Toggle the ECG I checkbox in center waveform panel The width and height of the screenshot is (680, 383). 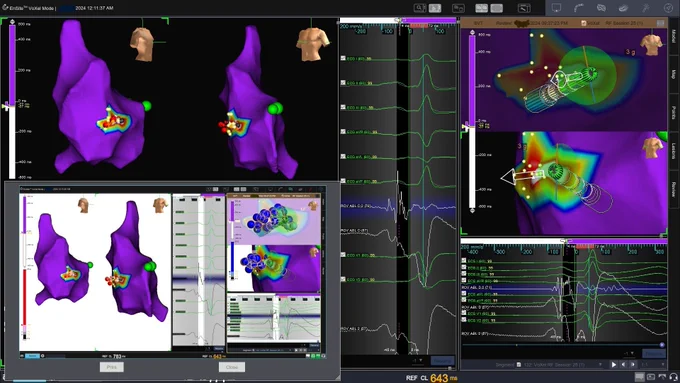pos(343,58)
